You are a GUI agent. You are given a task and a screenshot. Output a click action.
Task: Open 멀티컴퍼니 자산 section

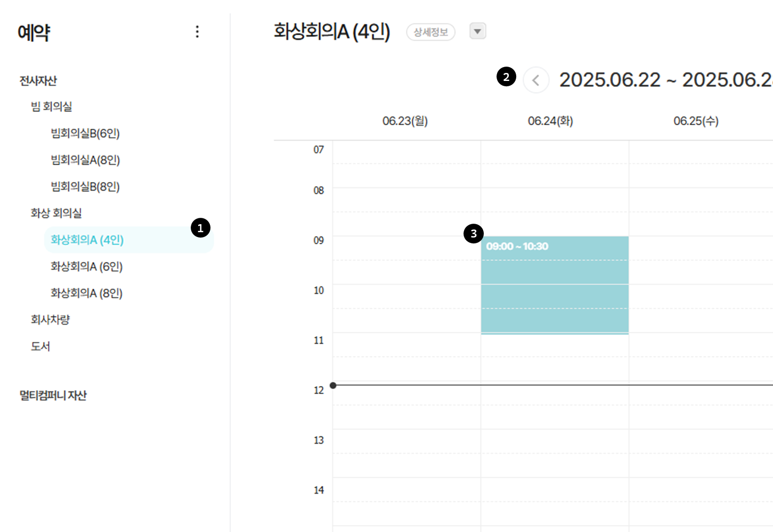53,396
